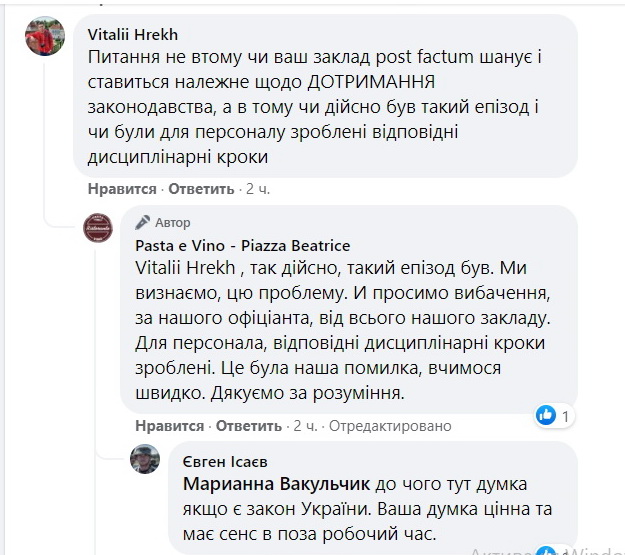The width and height of the screenshot is (625, 555).
Task: Open Pasta e Vino - Piazza Beatrice page link
Action: tap(243, 246)
